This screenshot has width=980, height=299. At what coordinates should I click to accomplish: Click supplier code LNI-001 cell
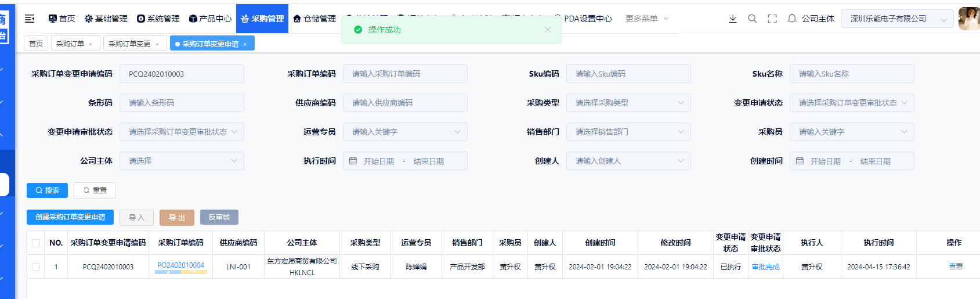click(238, 267)
